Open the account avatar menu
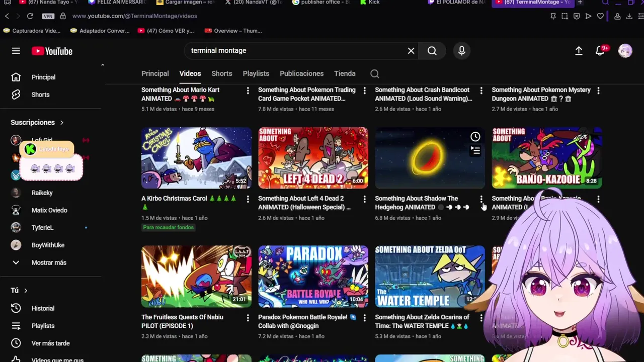Screen dimensions: 644x362 tap(625, 51)
